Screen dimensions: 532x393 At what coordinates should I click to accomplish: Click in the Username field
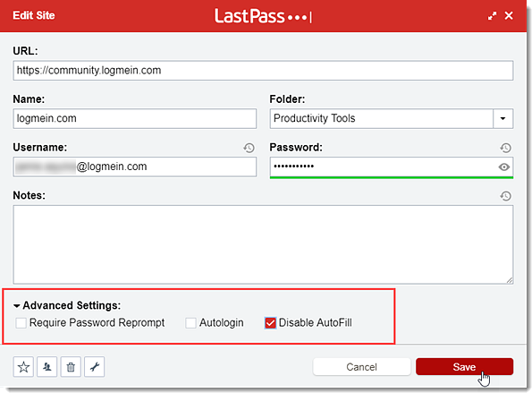pyautogui.click(x=135, y=167)
